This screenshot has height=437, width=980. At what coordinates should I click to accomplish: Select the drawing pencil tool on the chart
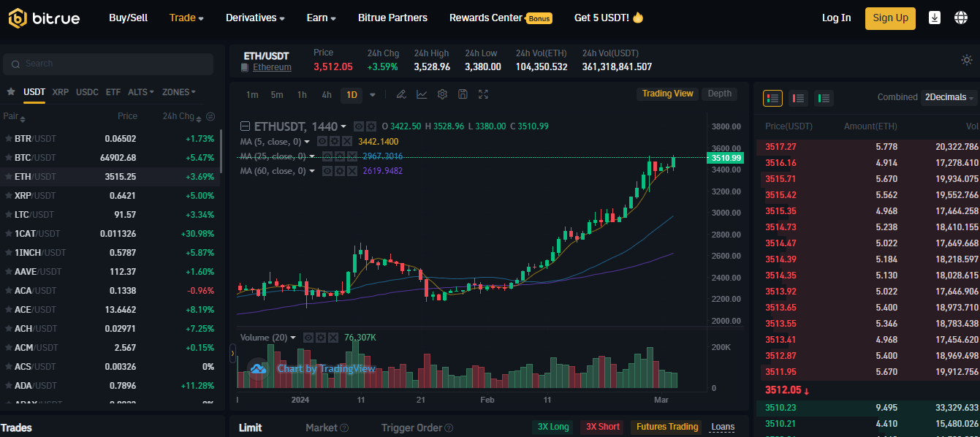[x=400, y=94]
